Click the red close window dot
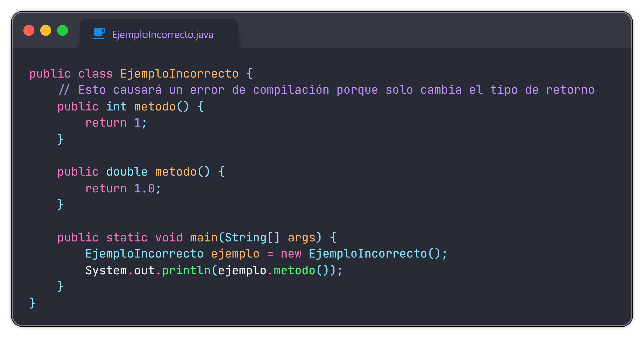Image resolution: width=644 pixels, height=338 pixels. (29, 30)
